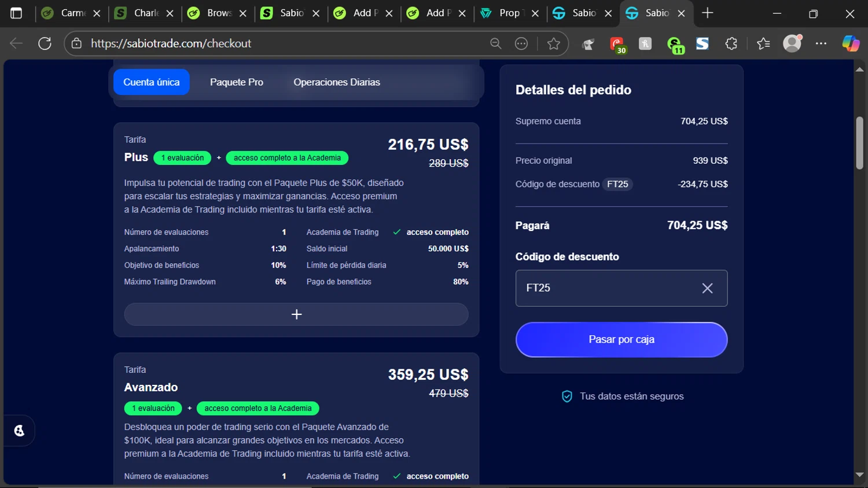Click the Precio original 939 US$ value

pos(710,161)
